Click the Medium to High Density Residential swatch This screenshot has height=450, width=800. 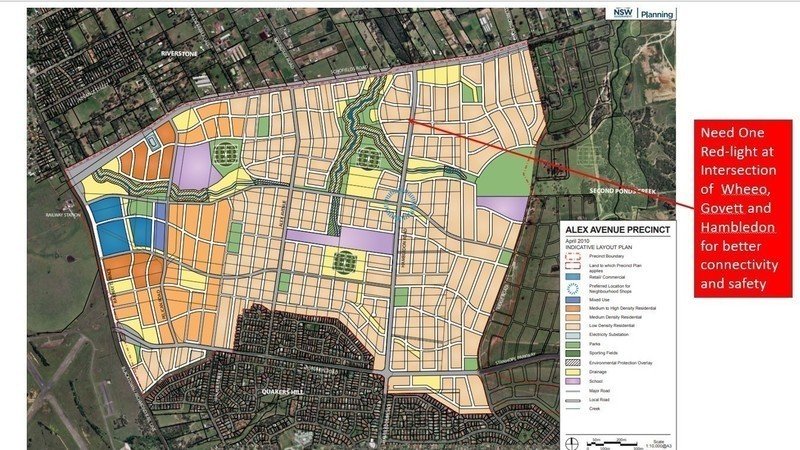573,306
